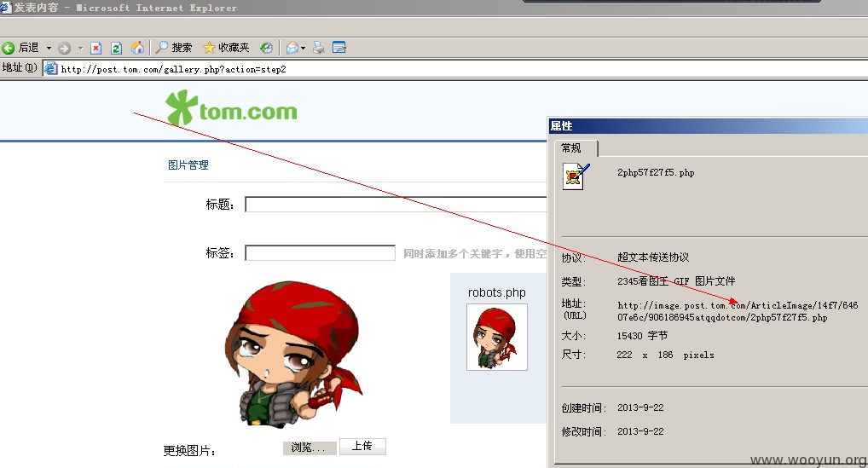Click the 创建时间 date 2013-9-22
The width and height of the screenshot is (868, 468).
tap(640, 407)
